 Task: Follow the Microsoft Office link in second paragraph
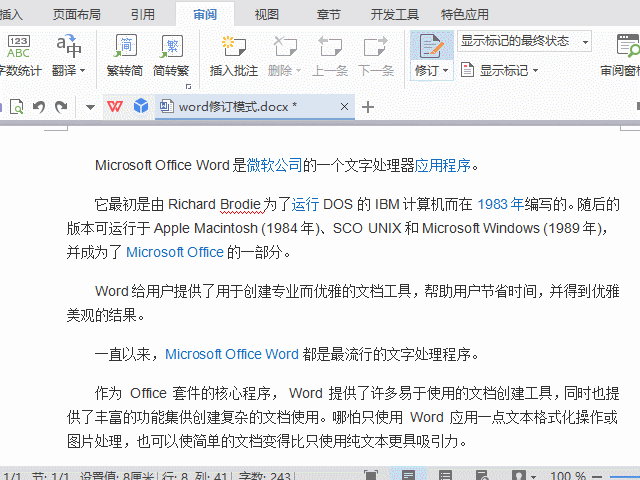pos(175,252)
